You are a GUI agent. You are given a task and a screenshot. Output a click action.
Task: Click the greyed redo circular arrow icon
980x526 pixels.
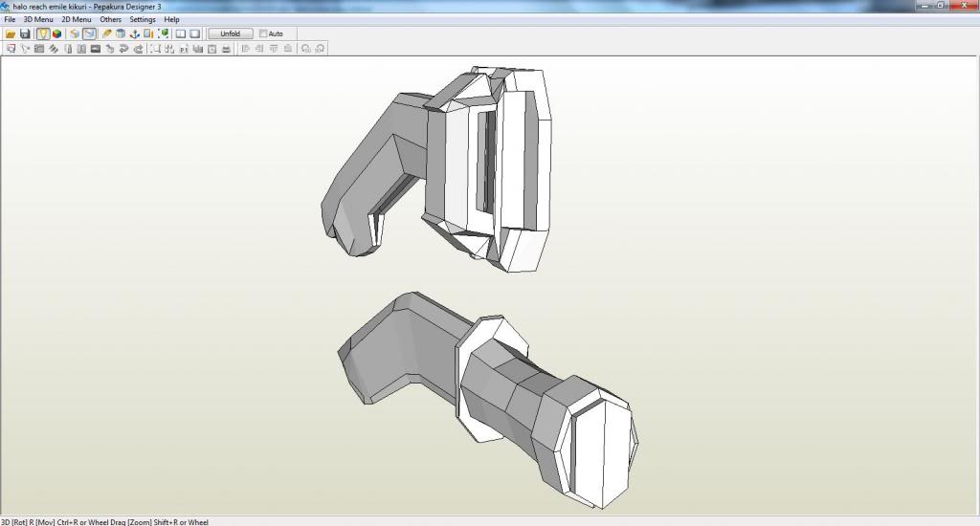tap(320, 49)
